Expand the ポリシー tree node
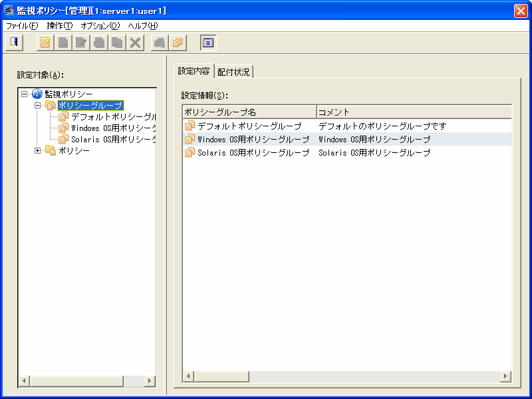 (38, 150)
